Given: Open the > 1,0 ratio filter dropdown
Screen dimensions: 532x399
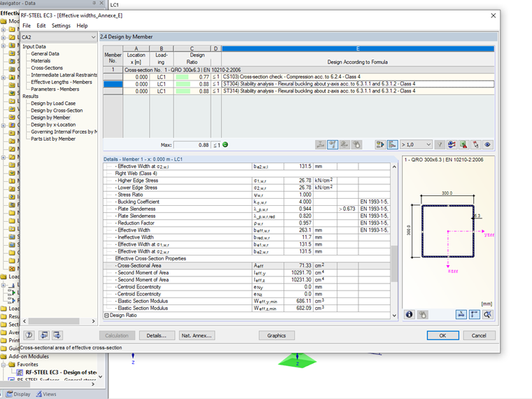Looking at the screenshot, I should click(x=415, y=144).
